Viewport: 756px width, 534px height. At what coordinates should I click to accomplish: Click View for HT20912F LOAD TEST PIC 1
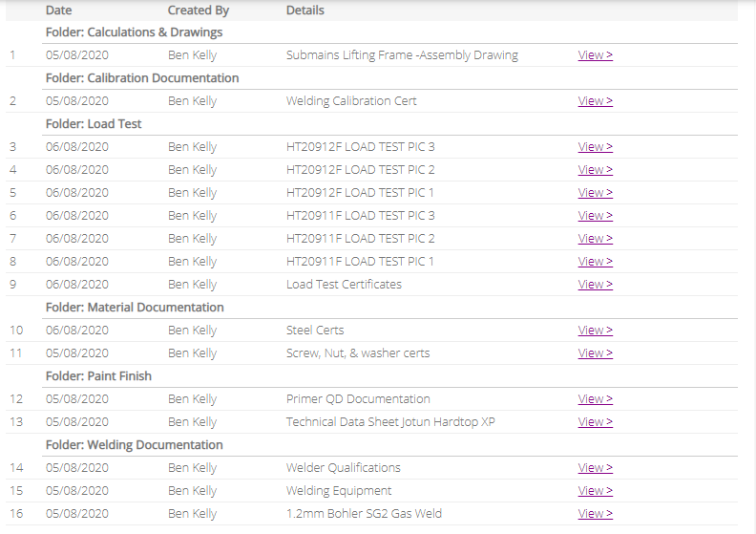595,193
